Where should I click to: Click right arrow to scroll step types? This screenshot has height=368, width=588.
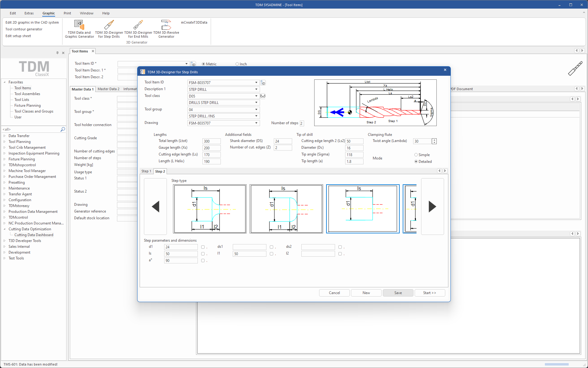[432, 207]
